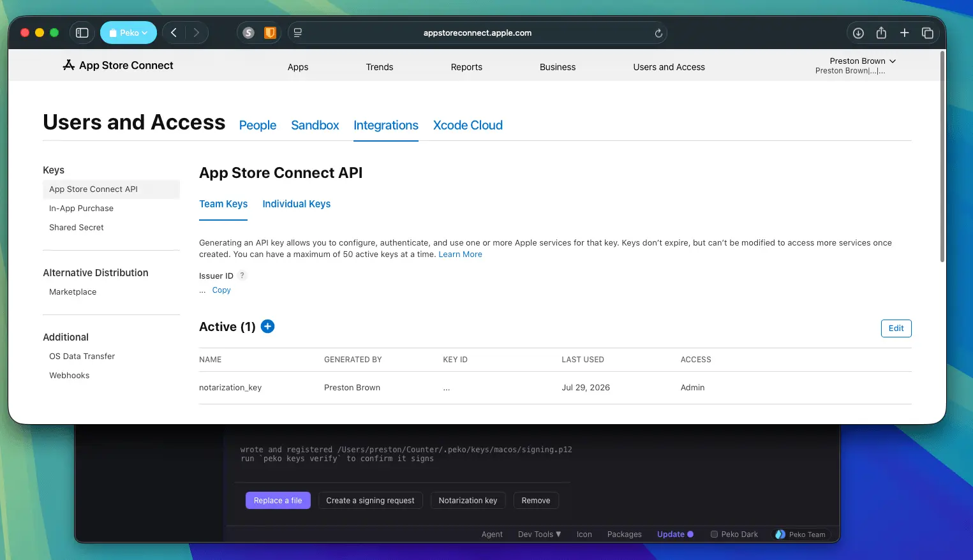Image resolution: width=973 pixels, height=560 pixels.
Task: Click the Edit button for active keys
Action: click(896, 328)
